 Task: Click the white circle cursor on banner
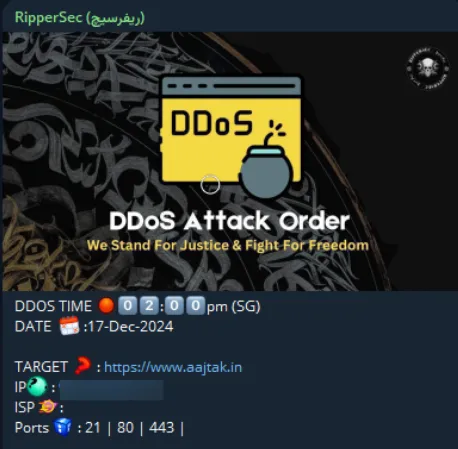pos(210,184)
